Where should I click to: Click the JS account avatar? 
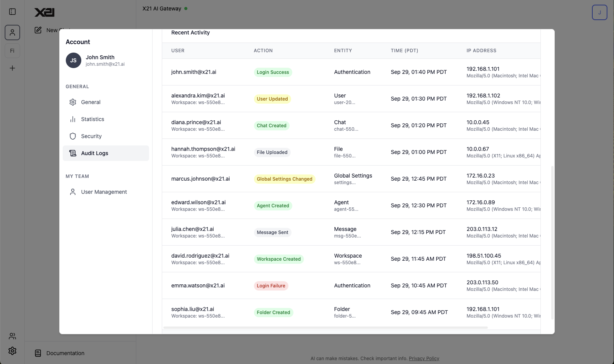73,60
